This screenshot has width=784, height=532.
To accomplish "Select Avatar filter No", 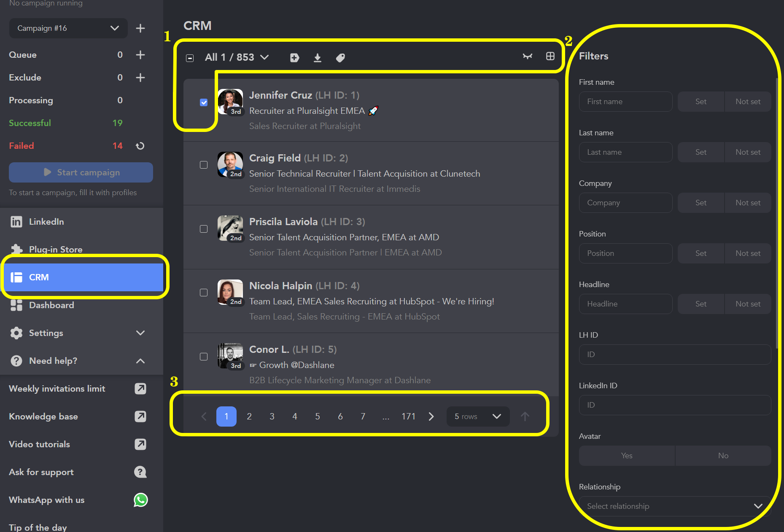I will [x=723, y=456].
